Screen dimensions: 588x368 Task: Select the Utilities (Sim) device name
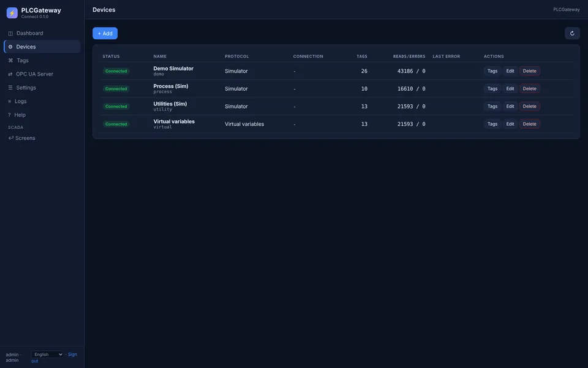170,104
